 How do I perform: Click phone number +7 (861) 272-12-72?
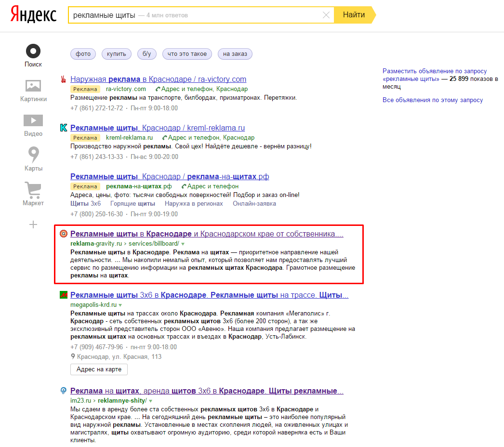coord(97,108)
